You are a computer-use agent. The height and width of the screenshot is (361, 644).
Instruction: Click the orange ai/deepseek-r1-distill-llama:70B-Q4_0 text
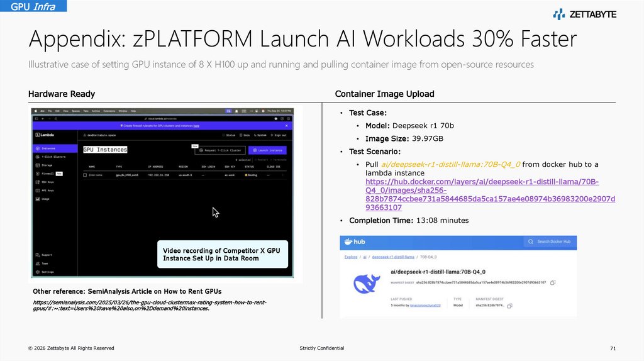(450, 164)
